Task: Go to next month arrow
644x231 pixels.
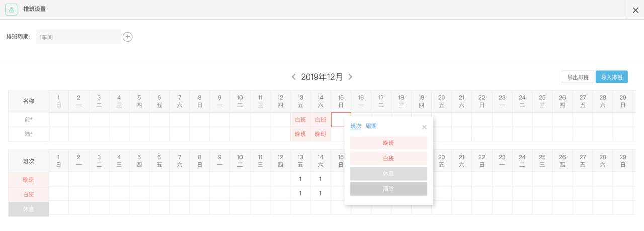Action: (x=350, y=77)
